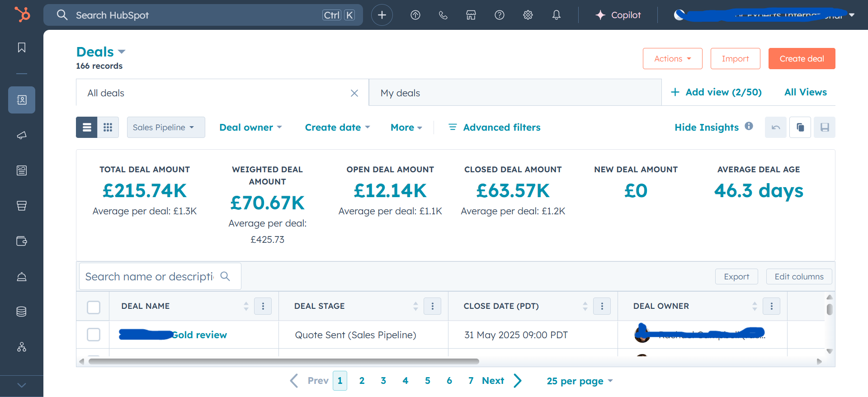The width and height of the screenshot is (868, 397).
Task: Open the Data Management database sidebar icon
Action: tap(22, 312)
